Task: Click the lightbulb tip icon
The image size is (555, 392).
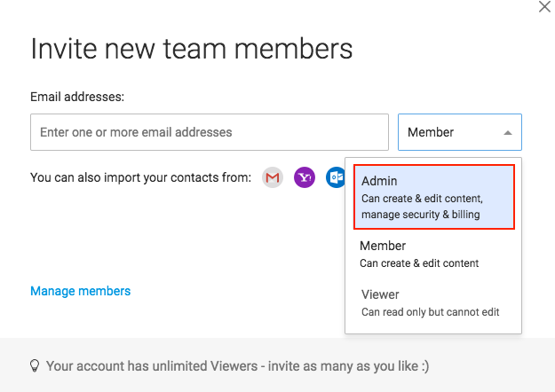Action: pyautogui.click(x=35, y=366)
